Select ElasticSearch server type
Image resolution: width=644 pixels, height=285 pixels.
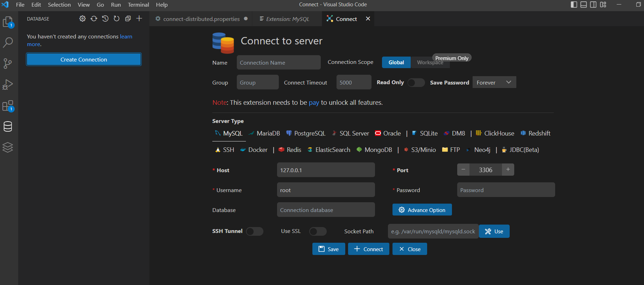point(329,150)
